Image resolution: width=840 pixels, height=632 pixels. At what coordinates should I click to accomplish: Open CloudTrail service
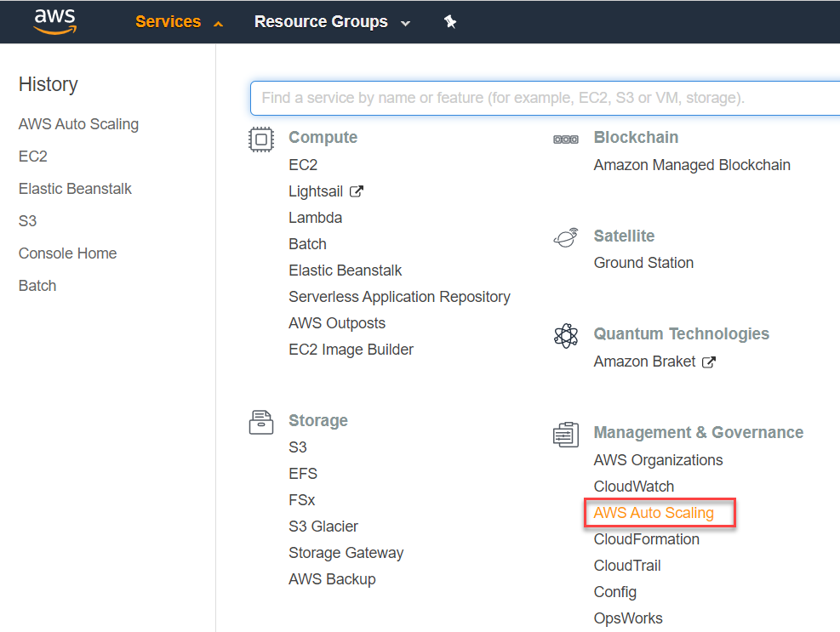627,566
